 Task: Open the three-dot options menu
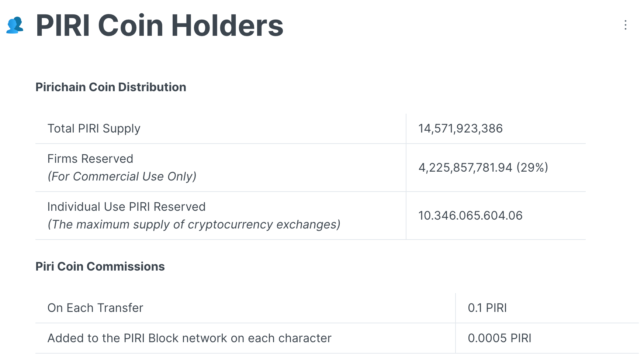pyautogui.click(x=625, y=25)
